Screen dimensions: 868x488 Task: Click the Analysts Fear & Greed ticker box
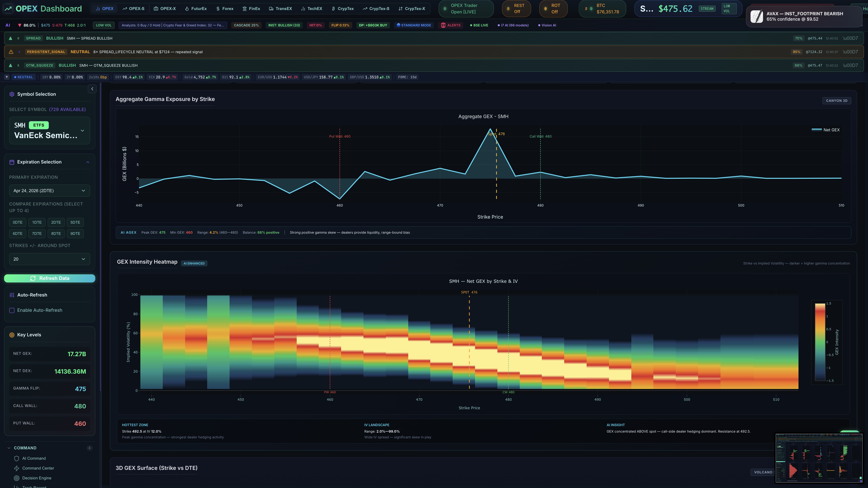click(x=173, y=25)
